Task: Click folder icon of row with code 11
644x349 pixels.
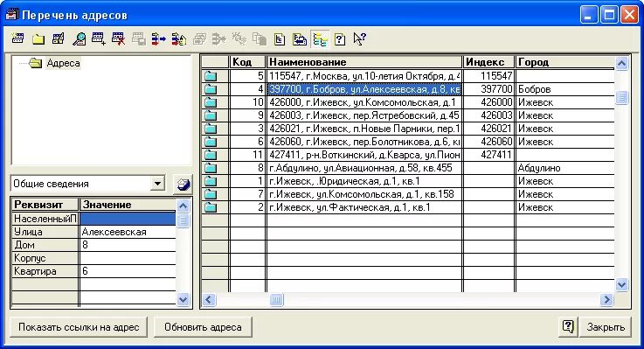Action: coord(211,155)
